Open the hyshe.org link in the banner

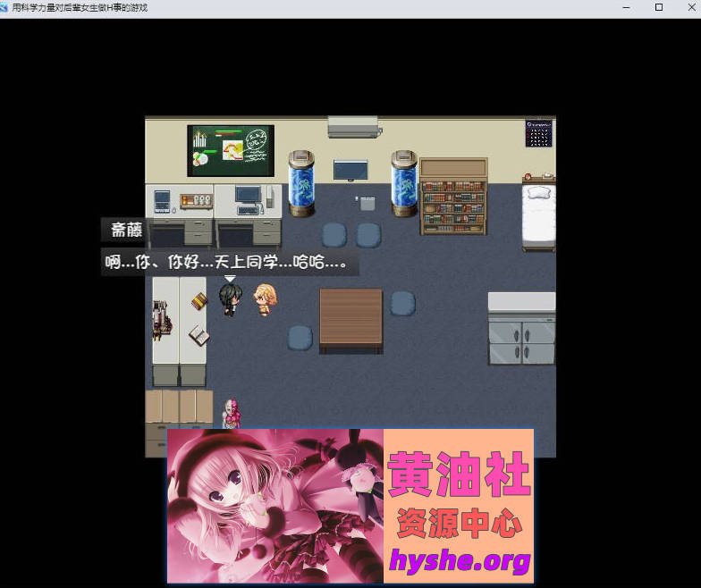coord(460,559)
